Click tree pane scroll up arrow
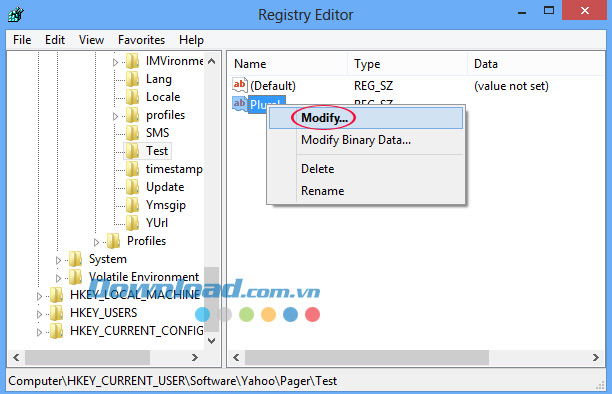This screenshot has width=612, height=394. [212, 61]
